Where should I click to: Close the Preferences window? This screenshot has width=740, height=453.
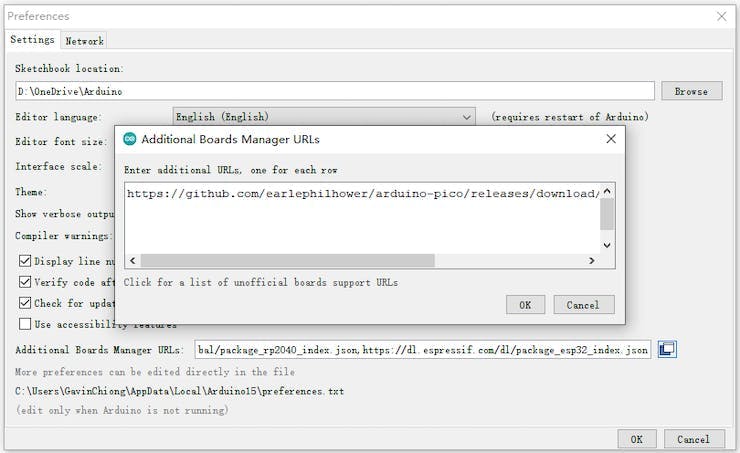(x=722, y=17)
